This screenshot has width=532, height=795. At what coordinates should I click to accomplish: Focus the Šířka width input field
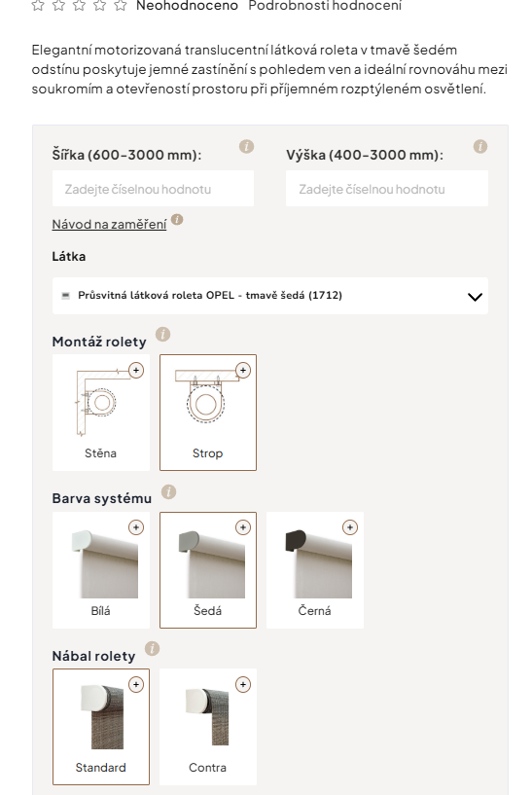click(x=153, y=189)
